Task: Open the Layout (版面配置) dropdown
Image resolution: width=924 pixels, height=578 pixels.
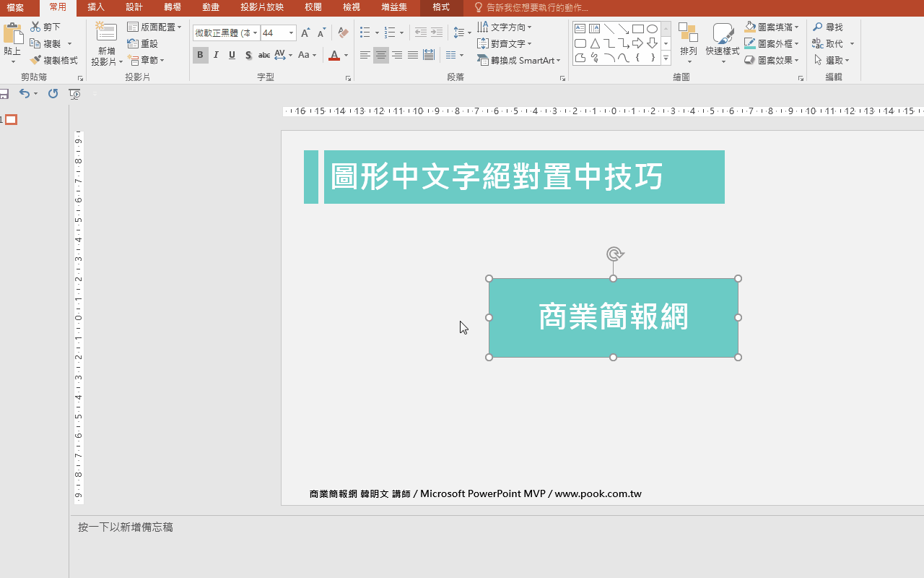Action: 155,27
